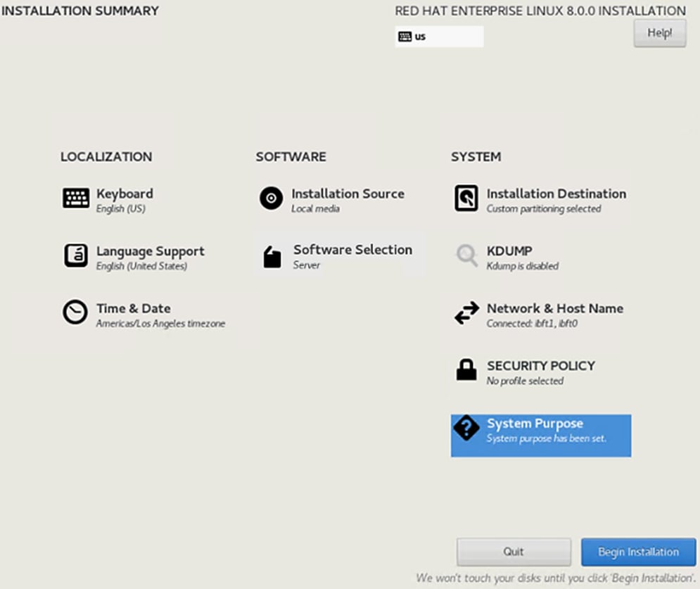This screenshot has width=700, height=589.
Task: Open KDUMP configuration title
Action: [x=509, y=251]
